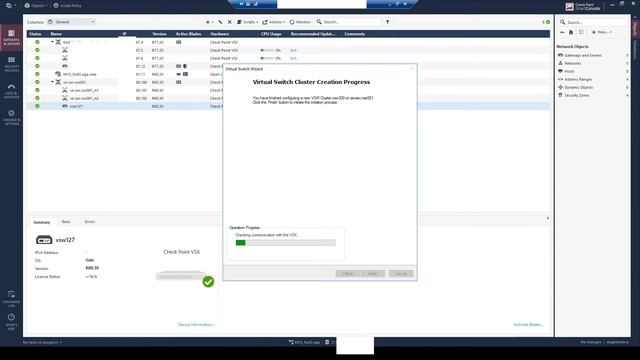This screenshot has width=640, height=360.
Task: Open the Scripts dropdown
Action: (247, 22)
